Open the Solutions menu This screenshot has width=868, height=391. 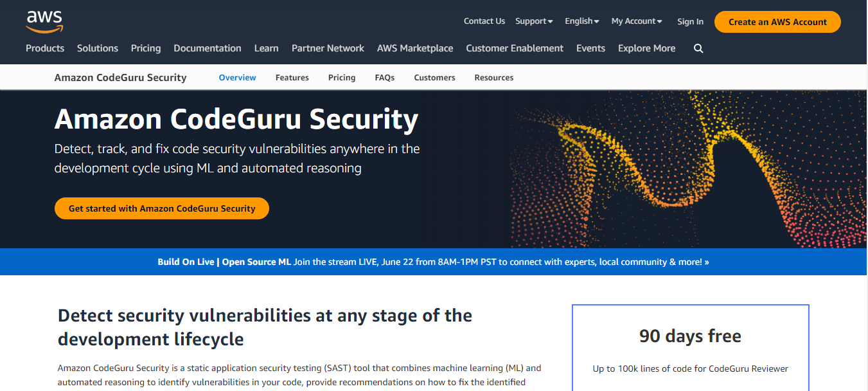(x=98, y=48)
